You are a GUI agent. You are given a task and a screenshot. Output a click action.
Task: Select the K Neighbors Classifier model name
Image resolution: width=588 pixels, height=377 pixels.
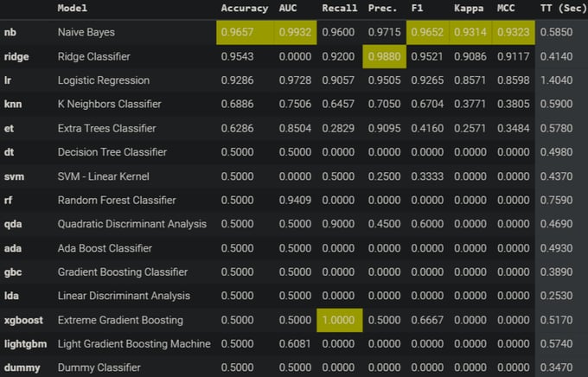point(110,104)
